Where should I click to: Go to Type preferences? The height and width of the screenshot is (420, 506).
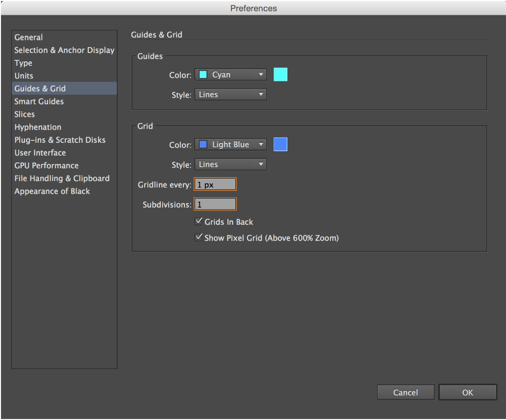pyautogui.click(x=64, y=63)
